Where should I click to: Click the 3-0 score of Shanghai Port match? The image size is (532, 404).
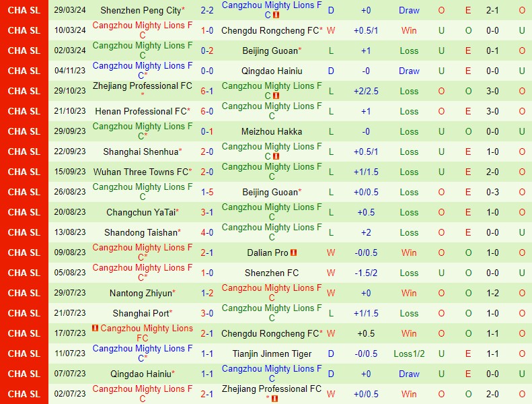pyautogui.click(x=207, y=313)
